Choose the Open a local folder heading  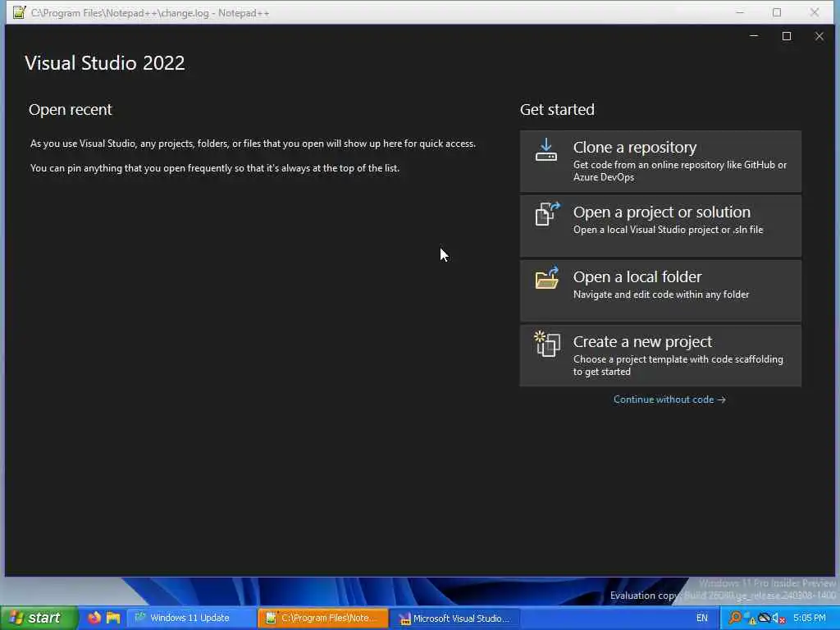[637, 277]
